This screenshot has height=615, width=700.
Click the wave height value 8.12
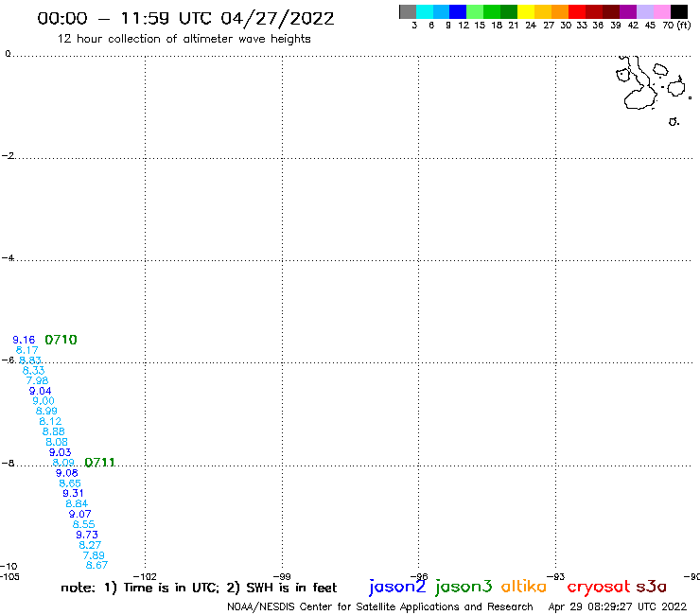click(x=50, y=421)
